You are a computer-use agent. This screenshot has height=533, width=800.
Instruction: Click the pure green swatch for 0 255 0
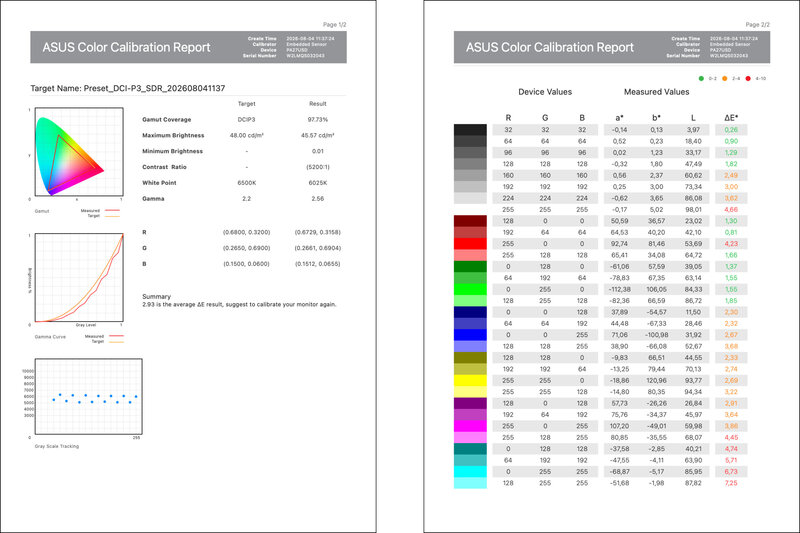point(470,289)
